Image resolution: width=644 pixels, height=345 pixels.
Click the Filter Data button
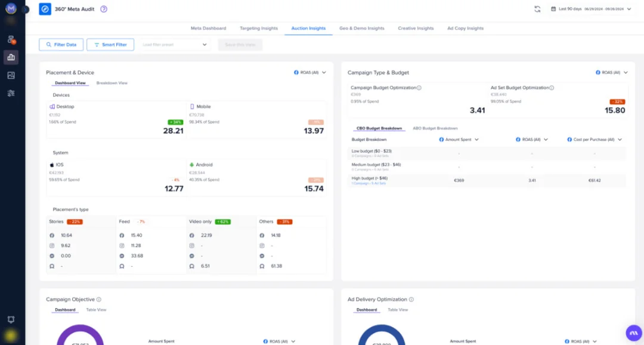[61, 44]
